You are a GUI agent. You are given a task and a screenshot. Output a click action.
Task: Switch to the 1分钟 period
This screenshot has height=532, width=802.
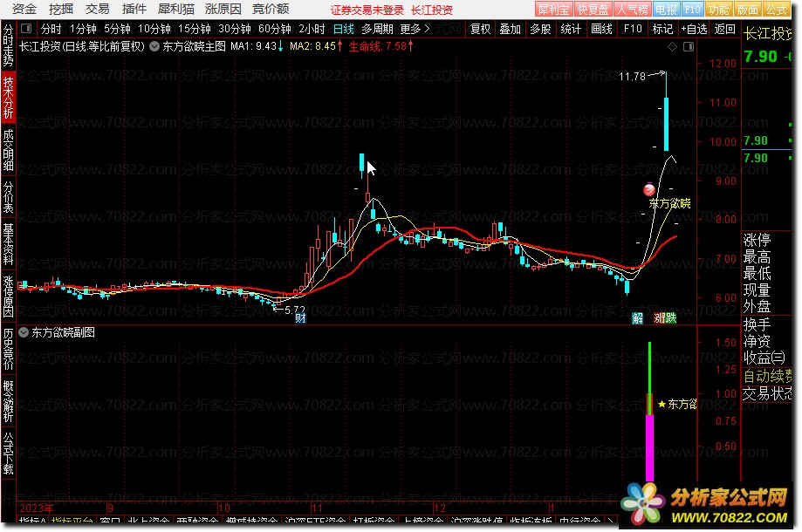click(83, 29)
